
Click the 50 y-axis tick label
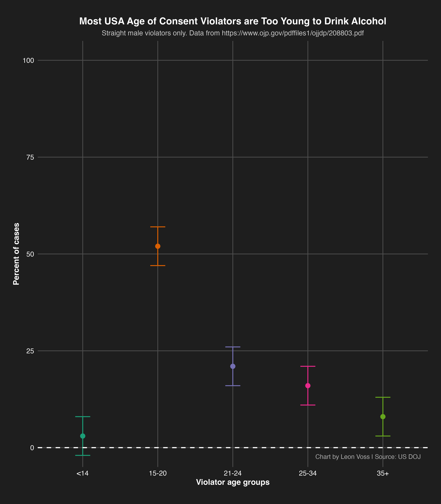point(30,254)
